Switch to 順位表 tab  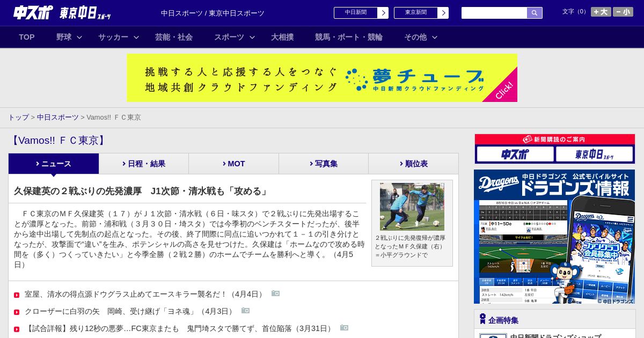[x=413, y=164]
